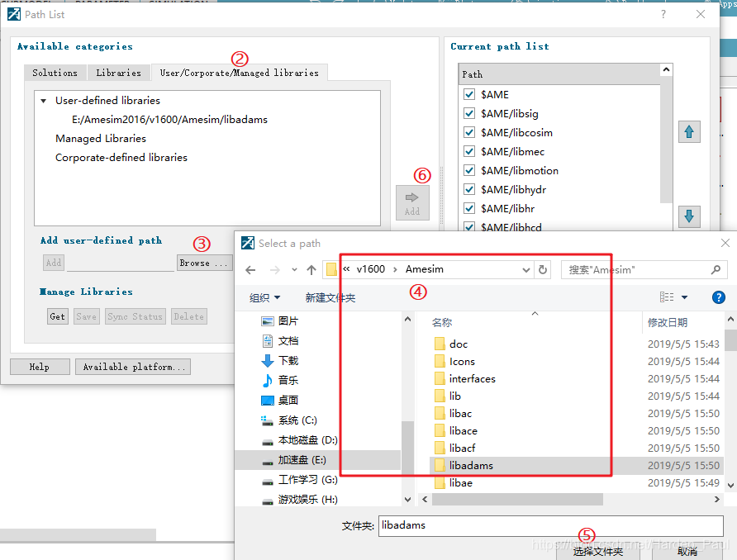Select the interfaces folder
Viewport: 737px width, 560px height.
pos(465,379)
